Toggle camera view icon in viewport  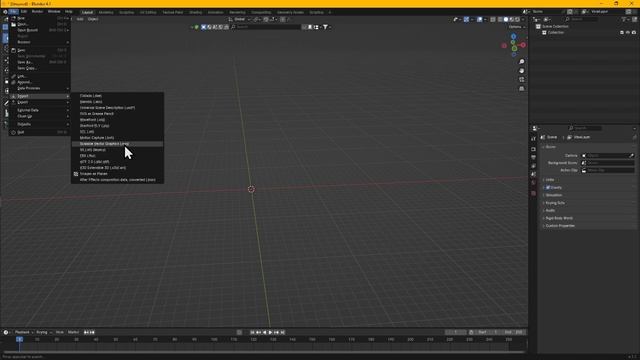coord(522,80)
